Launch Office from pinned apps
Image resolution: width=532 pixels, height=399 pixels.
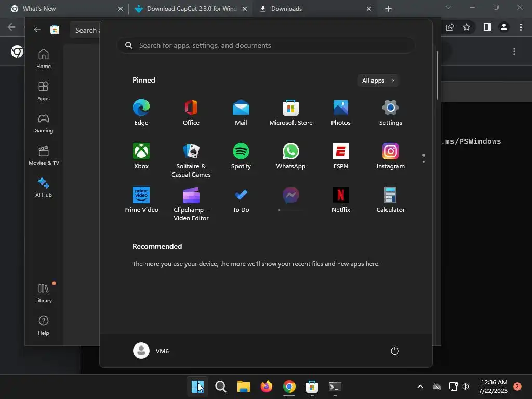191,113
